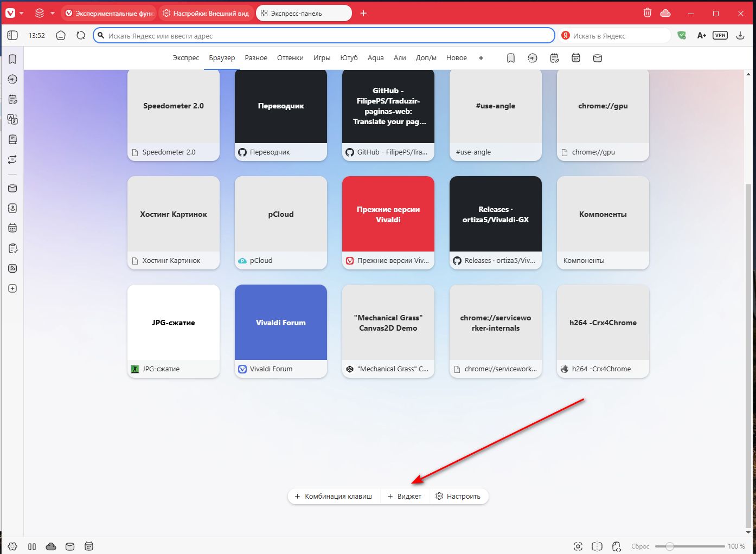Open calendar icon in start page navigation

click(x=576, y=58)
